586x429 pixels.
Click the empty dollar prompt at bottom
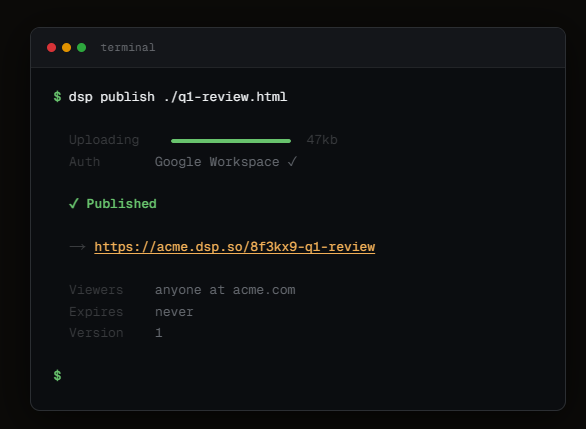point(57,375)
